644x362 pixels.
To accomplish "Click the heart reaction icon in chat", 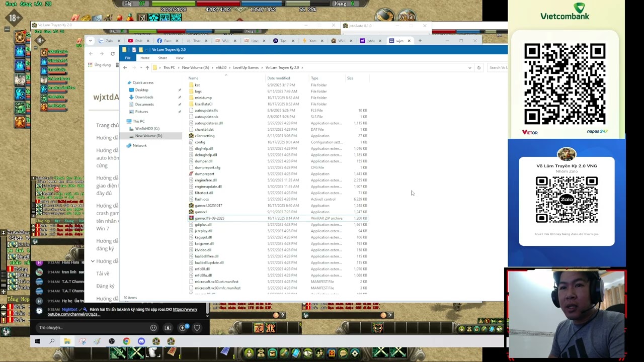I will click(x=197, y=328).
